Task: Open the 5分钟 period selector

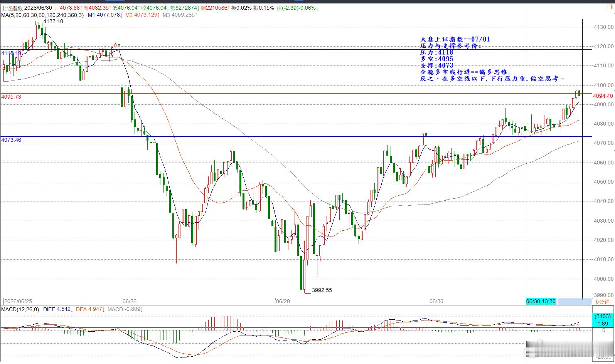Action: 602,302
